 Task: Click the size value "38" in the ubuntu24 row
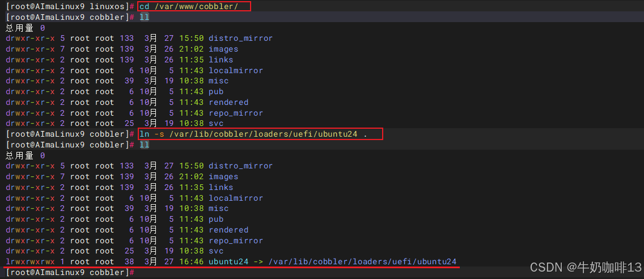[x=129, y=262]
